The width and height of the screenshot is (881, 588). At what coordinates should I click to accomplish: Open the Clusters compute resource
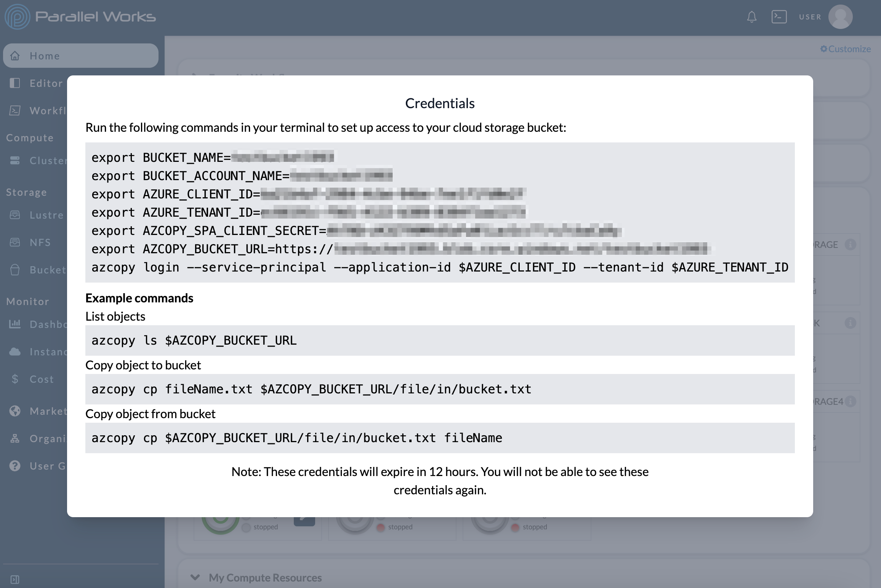48,160
